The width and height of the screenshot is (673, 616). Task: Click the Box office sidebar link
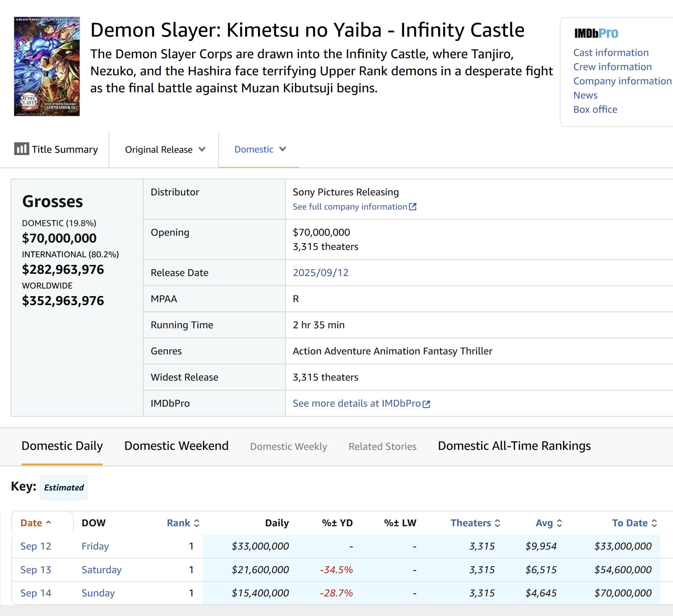coord(595,109)
